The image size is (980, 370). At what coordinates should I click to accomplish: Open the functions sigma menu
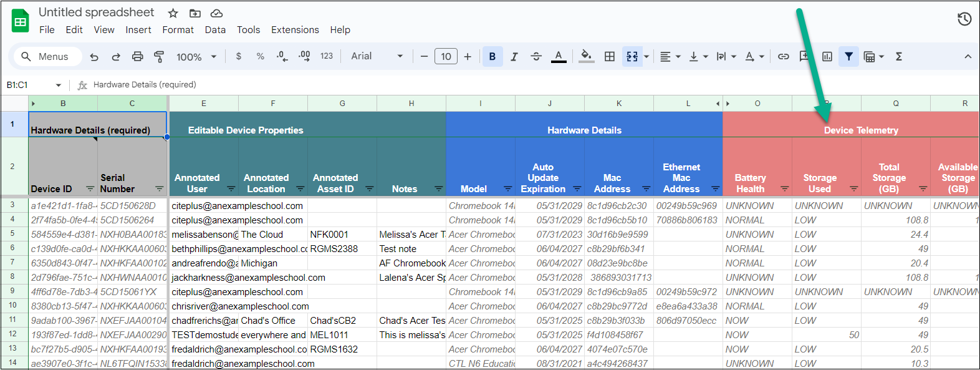pos(899,56)
